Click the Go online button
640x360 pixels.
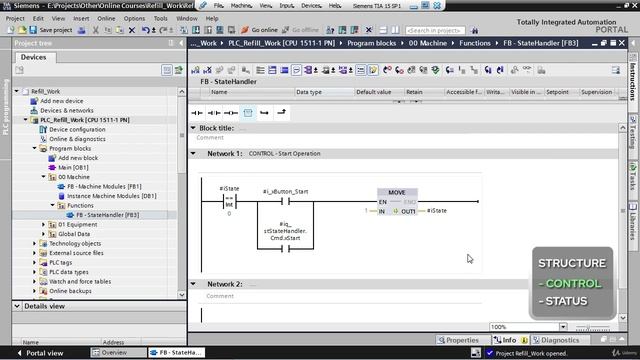point(259,30)
